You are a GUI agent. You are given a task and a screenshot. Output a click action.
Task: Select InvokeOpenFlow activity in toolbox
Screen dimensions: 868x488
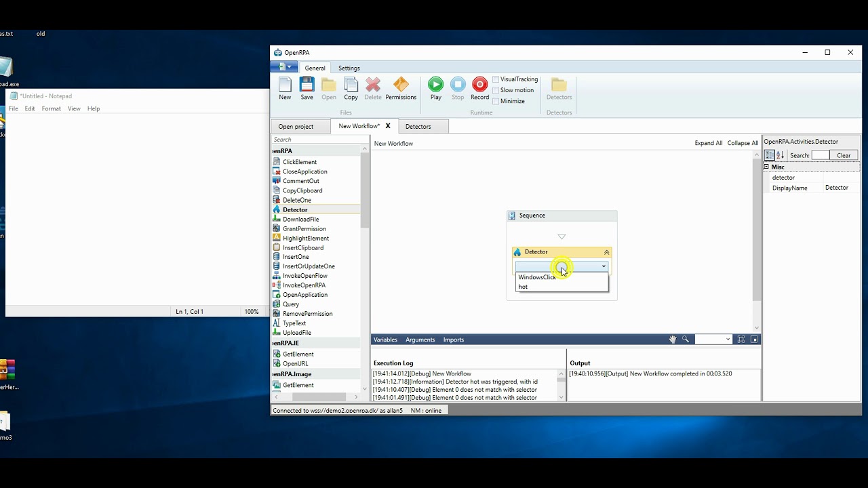tap(304, 276)
